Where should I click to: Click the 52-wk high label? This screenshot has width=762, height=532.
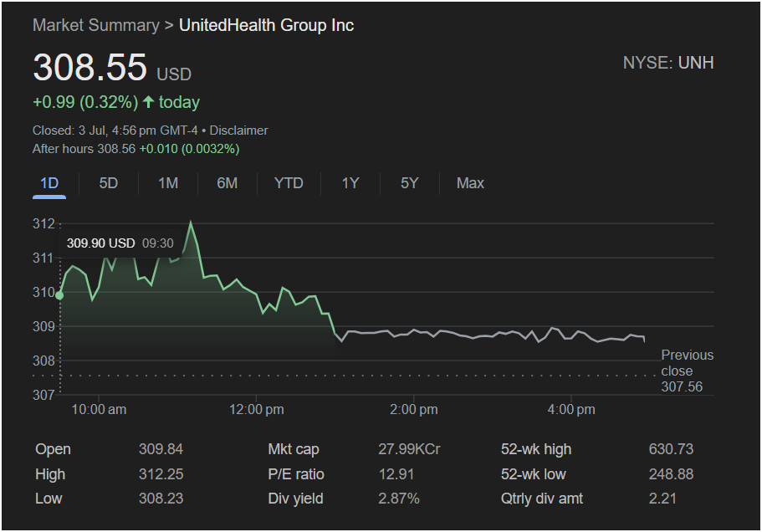536,449
